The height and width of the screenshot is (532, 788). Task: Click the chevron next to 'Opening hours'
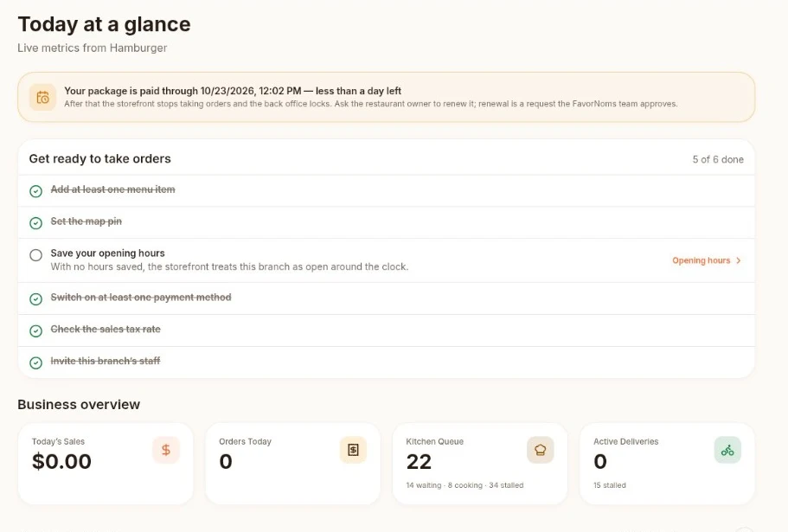click(x=738, y=260)
